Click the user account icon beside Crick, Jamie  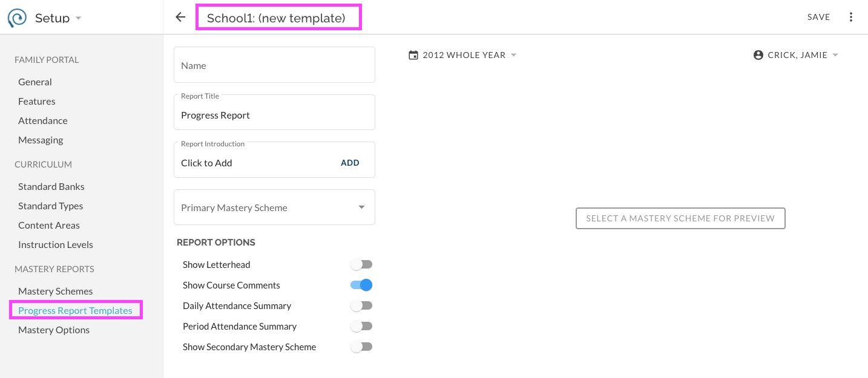(758, 55)
